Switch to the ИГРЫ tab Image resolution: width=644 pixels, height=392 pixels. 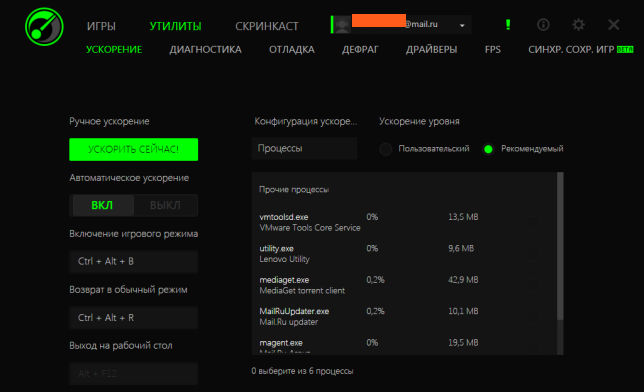[101, 26]
